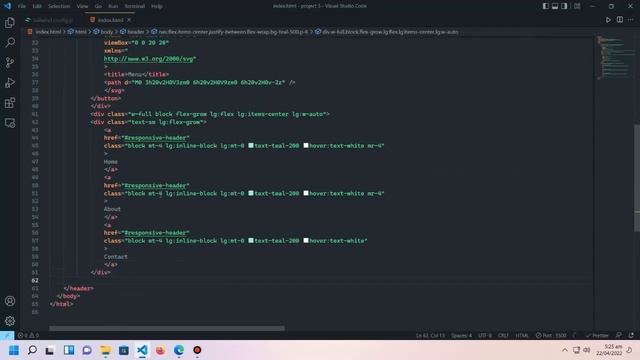This screenshot has width=640, height=360.
Task: Change indentation via Spaces: 4
Action: (461, 336)
